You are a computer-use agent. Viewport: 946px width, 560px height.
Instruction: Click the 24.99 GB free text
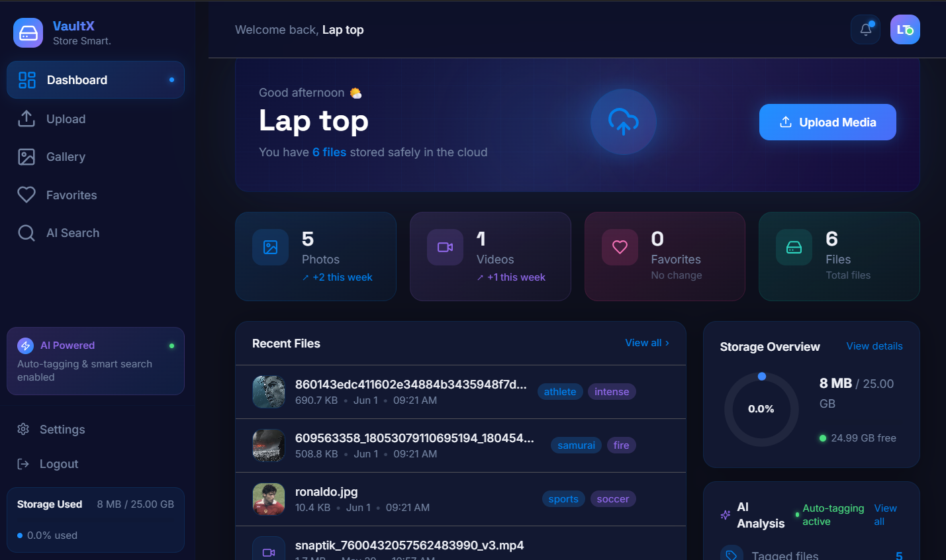863,438
